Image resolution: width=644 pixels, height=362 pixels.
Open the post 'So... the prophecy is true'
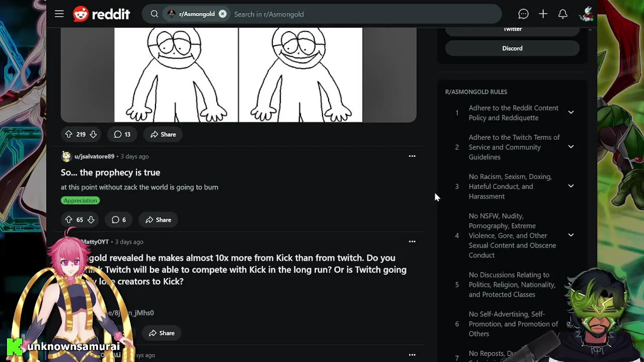coord(111,172)
